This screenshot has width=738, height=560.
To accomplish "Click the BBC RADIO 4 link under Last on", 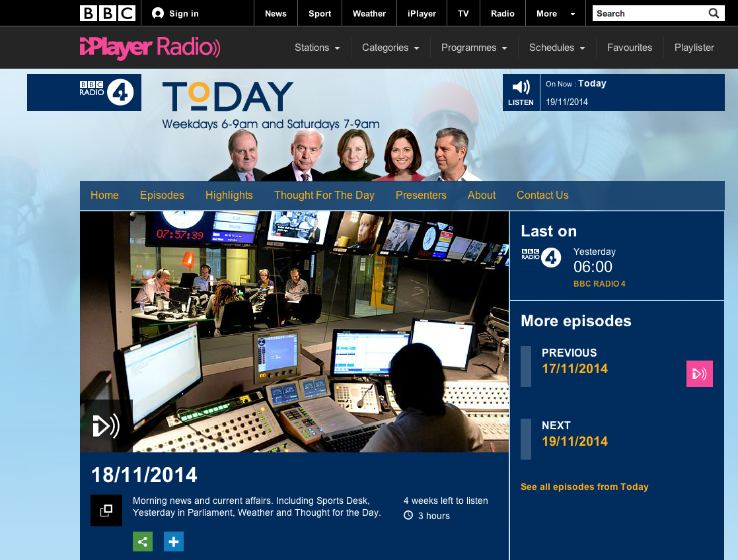I will tap(599, 284).
